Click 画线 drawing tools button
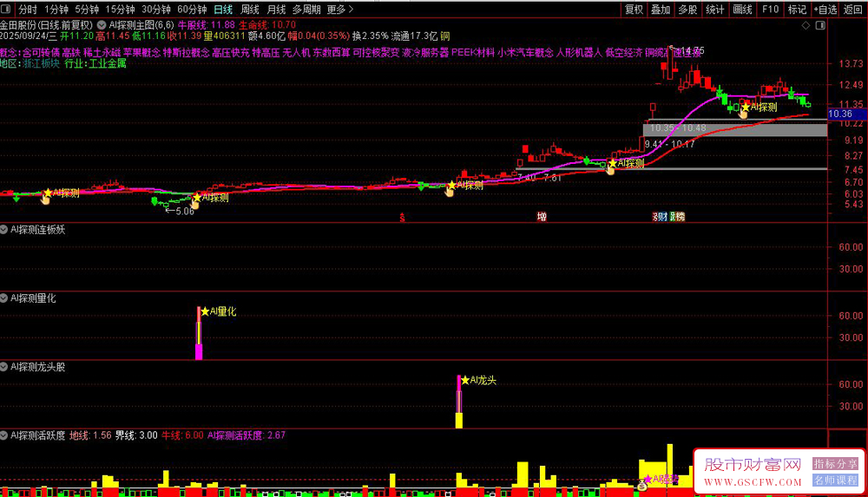 click(x=742, y=10)
